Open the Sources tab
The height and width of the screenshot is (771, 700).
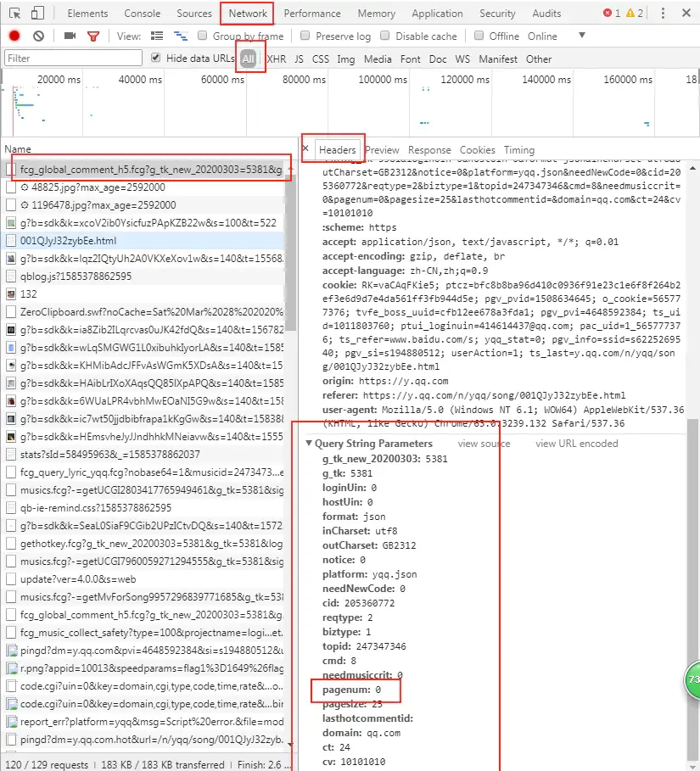194,14
